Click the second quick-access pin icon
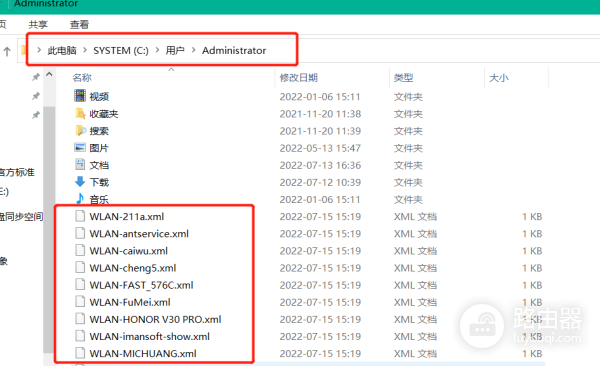Viewport: 600px width, 366px height. tap(36, 96)
